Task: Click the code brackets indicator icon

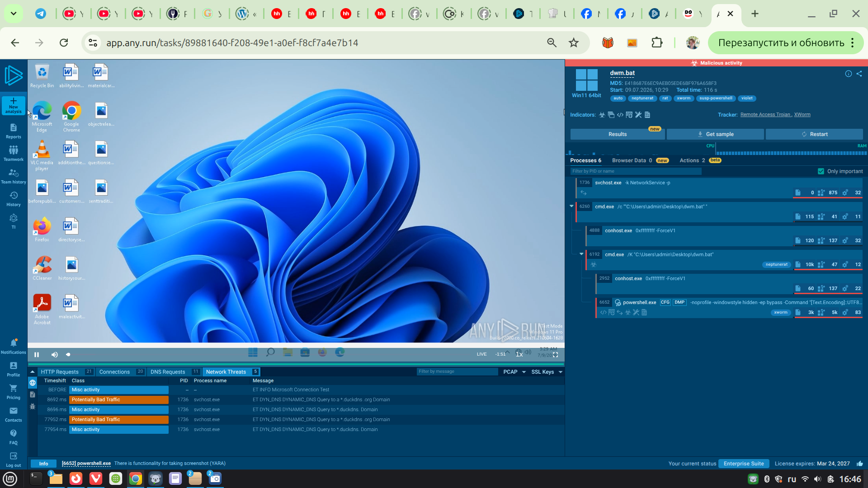Action: pos(620,115)
